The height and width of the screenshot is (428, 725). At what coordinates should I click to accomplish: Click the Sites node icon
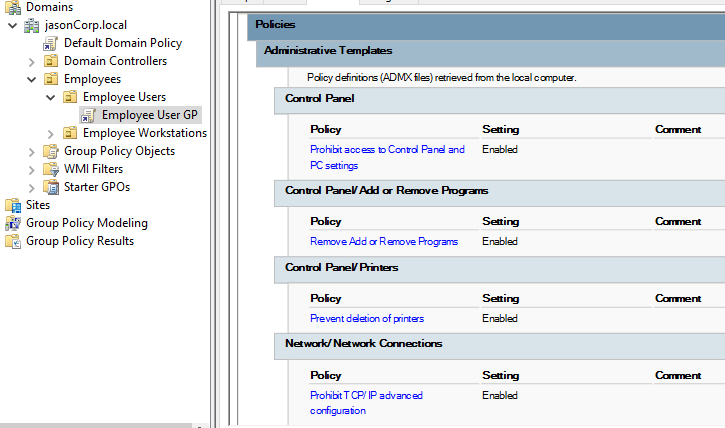point(13,205)
